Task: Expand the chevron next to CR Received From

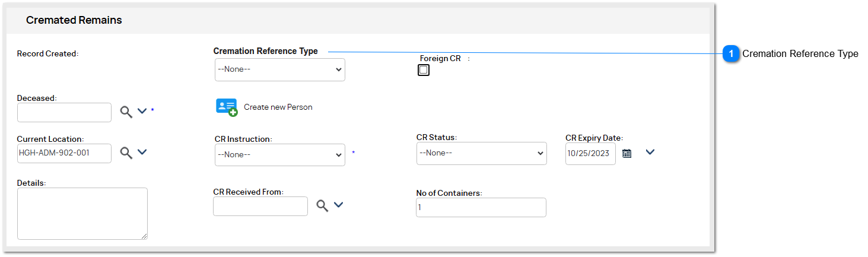Action: coord(338,205)
